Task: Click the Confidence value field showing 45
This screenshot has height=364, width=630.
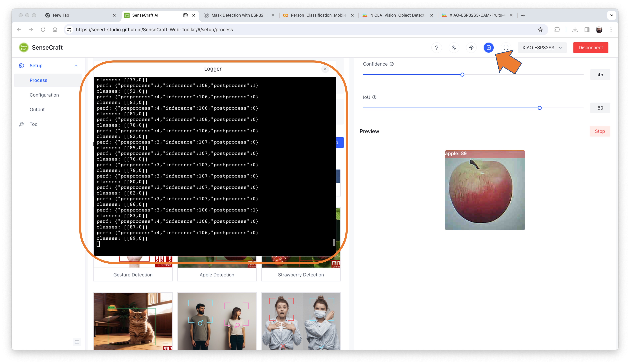Action: pyautogui.click(x=600, y=75)
